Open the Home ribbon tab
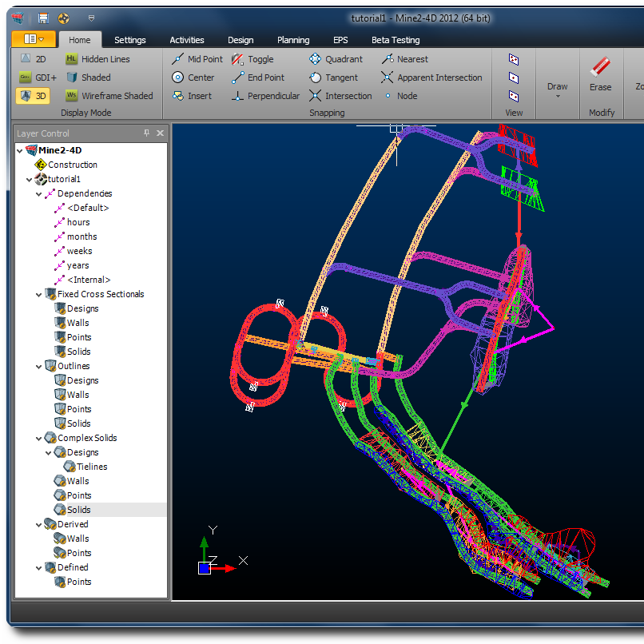Screen dimensions: 644x644 coord(80,40)
